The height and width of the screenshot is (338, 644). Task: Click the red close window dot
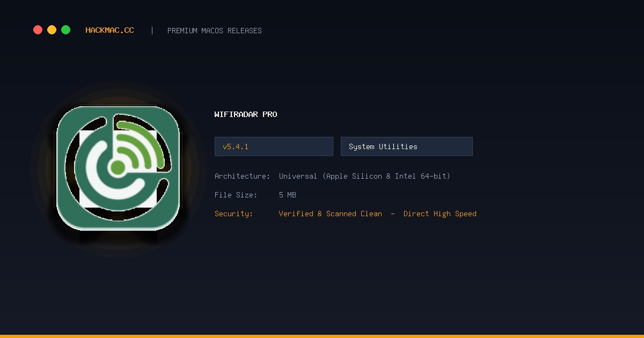(38, 30)
